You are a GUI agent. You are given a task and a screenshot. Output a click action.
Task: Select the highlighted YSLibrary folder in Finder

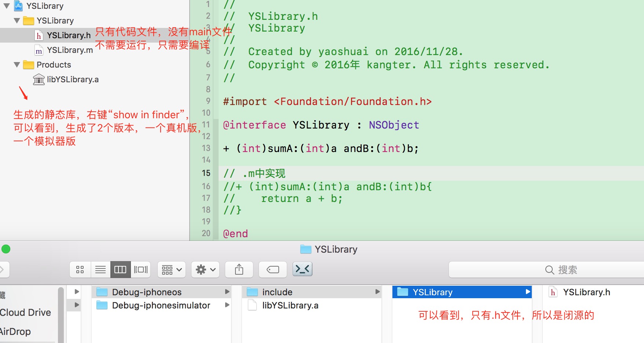(462, 292)
